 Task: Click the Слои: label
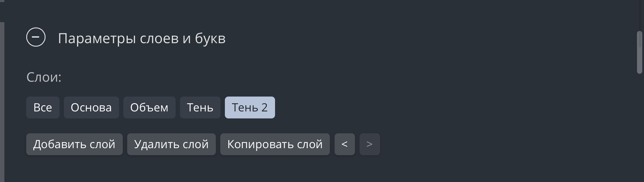44,77
